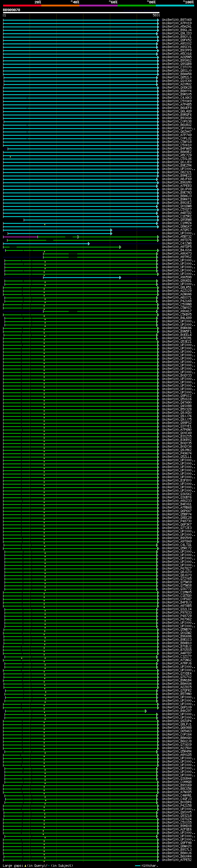Select hit label UniRef100_C3TX70
This screenshot has width=197, height=868.
pos(177,67)
